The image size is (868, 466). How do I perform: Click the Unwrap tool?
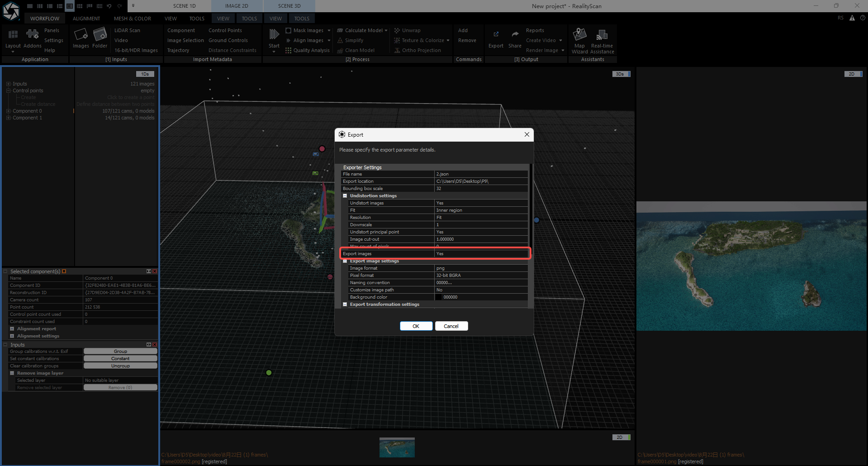(407, 30)
